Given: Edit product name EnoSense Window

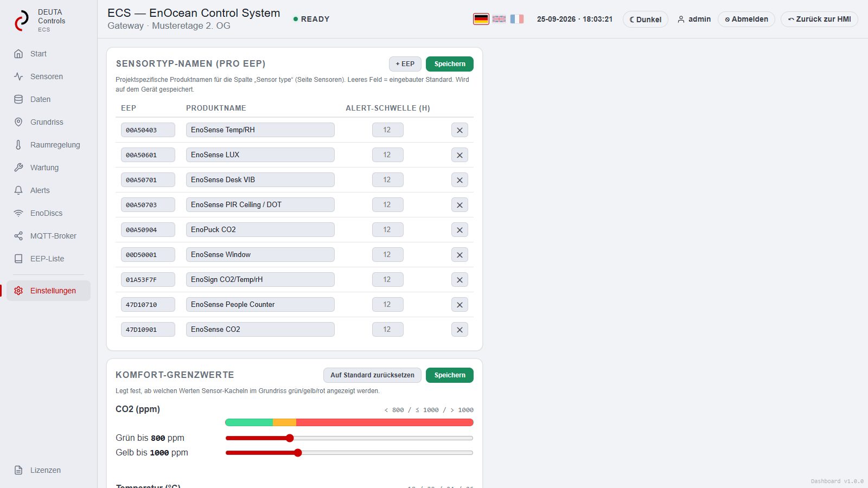Looking at the screenshot, I should pyautogui.click(x=260, y=255).
